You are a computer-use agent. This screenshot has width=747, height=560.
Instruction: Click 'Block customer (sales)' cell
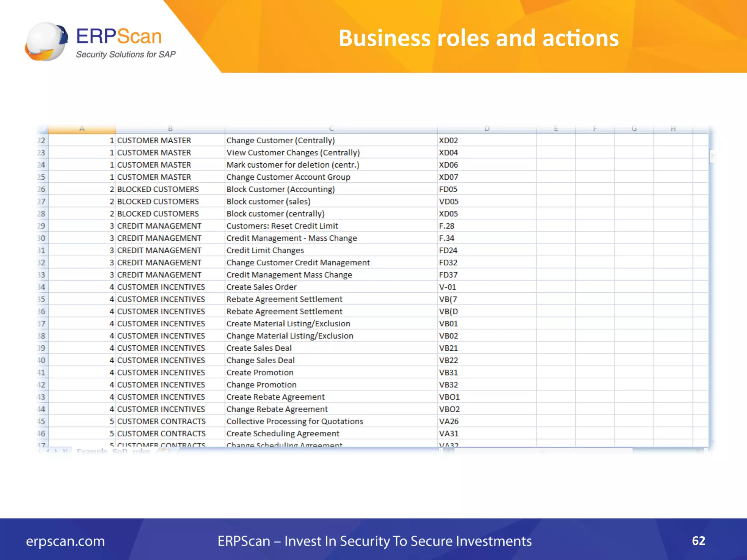coord(331,201)
